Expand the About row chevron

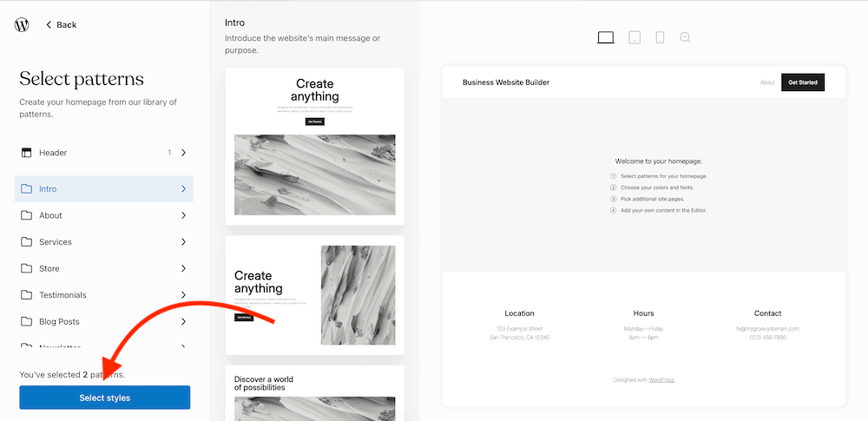click(184, 215)
